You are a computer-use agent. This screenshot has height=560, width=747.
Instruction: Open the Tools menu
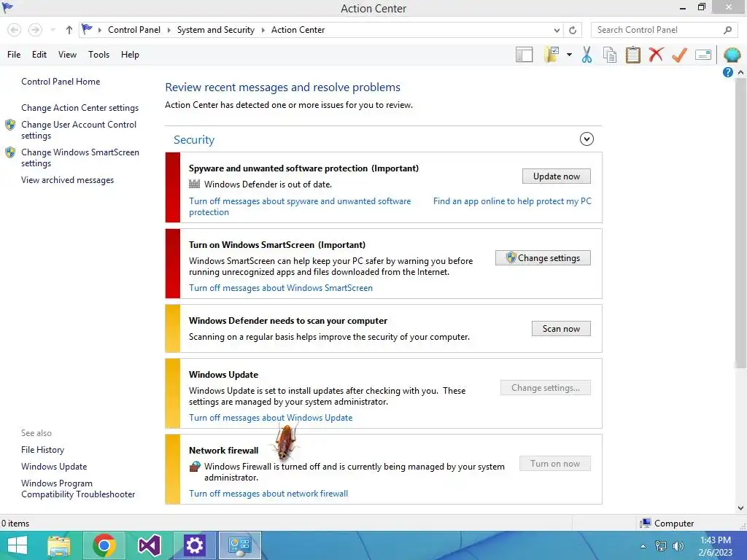(x=98, y=54)
